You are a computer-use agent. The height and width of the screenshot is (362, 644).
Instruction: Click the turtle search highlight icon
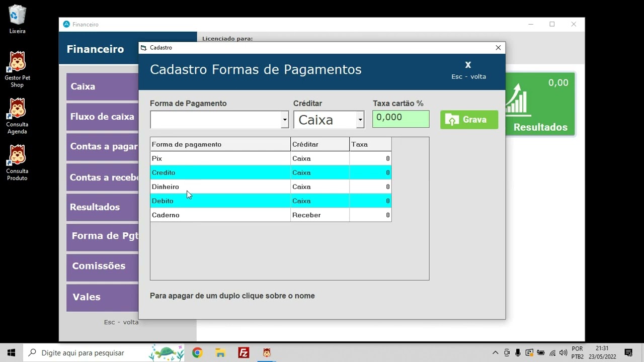coord(166,352)
